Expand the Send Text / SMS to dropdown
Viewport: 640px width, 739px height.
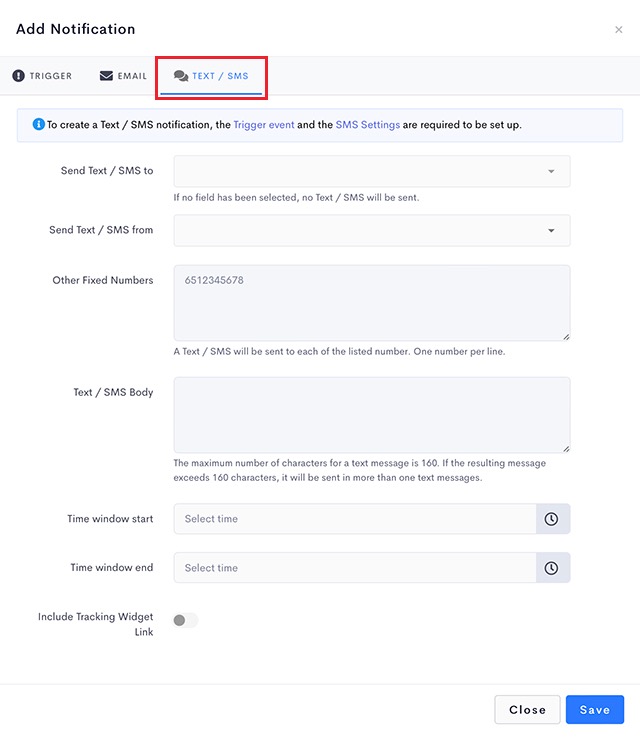click(372, 171)
